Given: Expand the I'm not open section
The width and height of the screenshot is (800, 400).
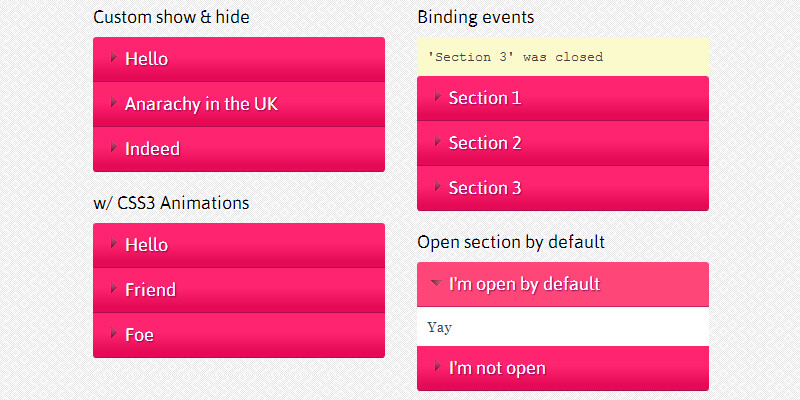Looking at the screenshot, I should click(562, 368).
